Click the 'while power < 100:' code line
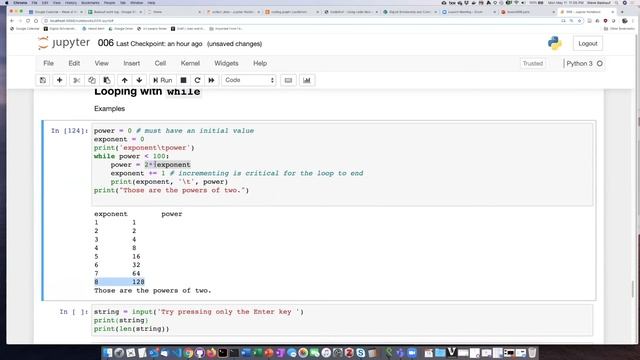The height and width of the screenshot is (360, 640). (x=131, y=156)
